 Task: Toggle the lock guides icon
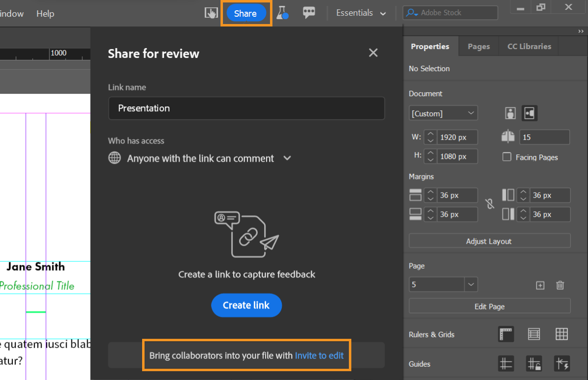pyautogui.click(x=534, y=364)
